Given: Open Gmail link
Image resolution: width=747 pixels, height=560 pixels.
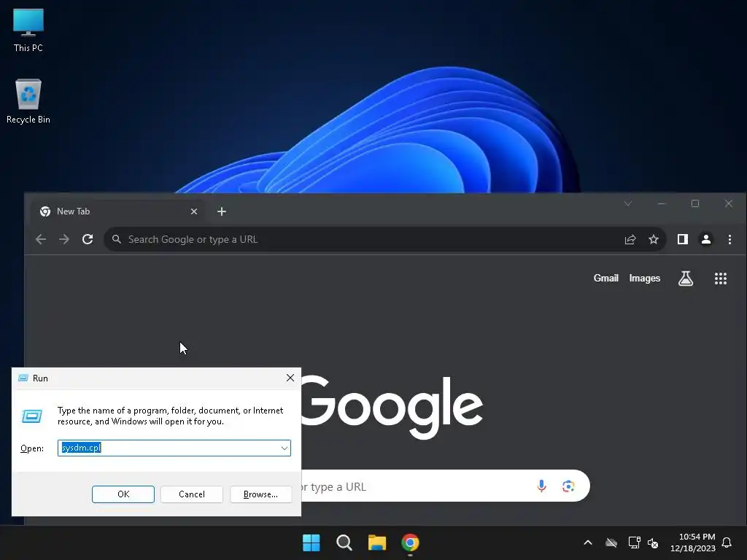Looking at the screenshot, I should (x=605, y=278).
